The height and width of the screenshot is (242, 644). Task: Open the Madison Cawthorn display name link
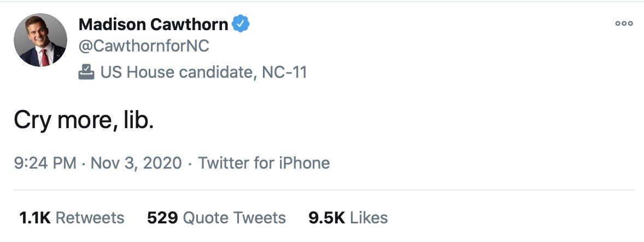153,25
